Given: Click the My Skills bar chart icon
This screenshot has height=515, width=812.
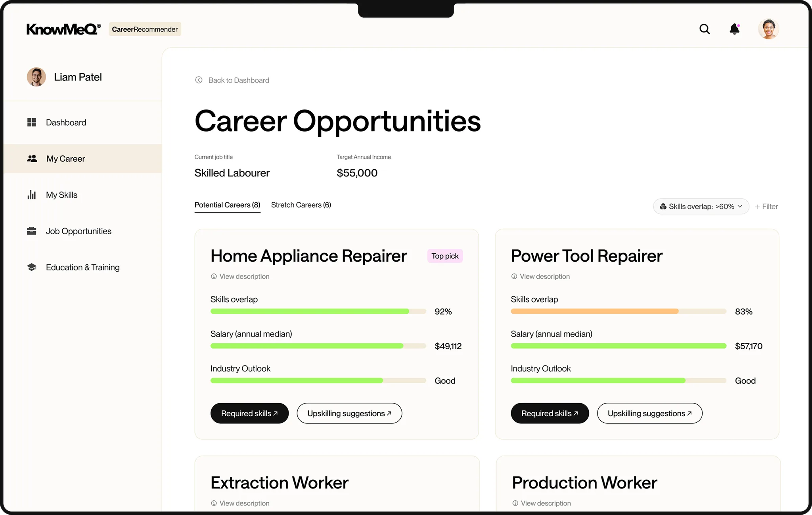Looking at the screenshot, I should (32, 195).
